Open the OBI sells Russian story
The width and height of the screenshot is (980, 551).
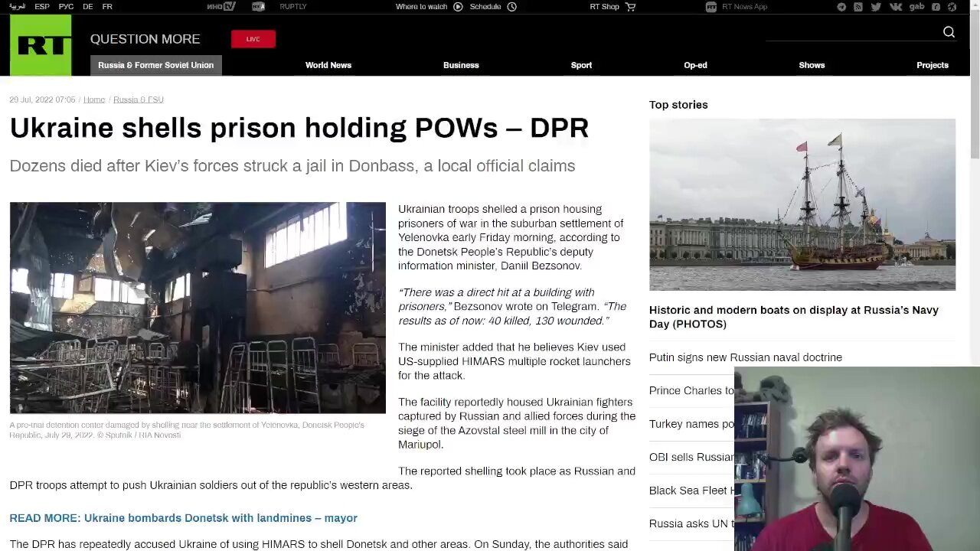point(691,457)
